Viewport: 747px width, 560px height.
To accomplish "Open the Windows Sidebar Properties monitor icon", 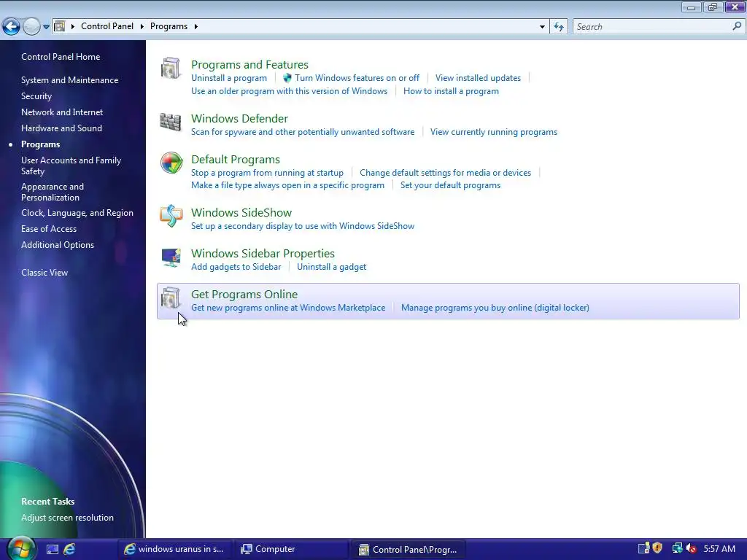I will point(171,257).
